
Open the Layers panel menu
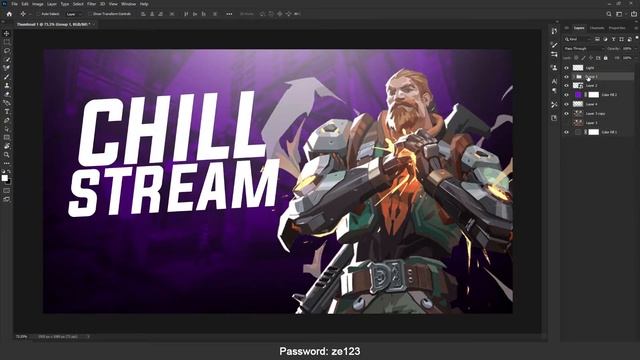coord(636,28)
